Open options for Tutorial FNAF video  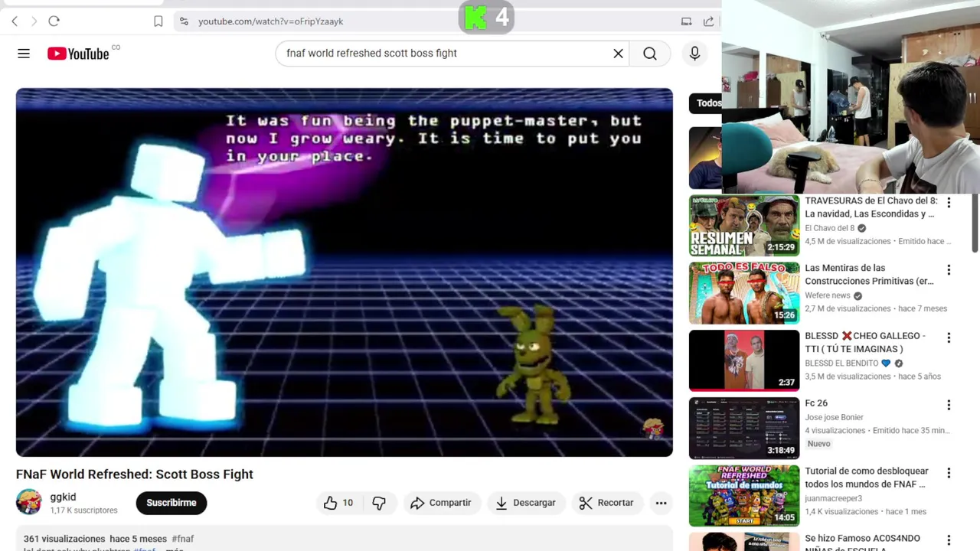(x=949, y=473)
